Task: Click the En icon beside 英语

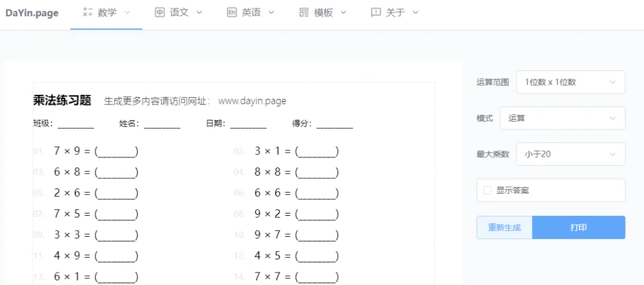Action: pyautogui.click(x=231, y=13)
